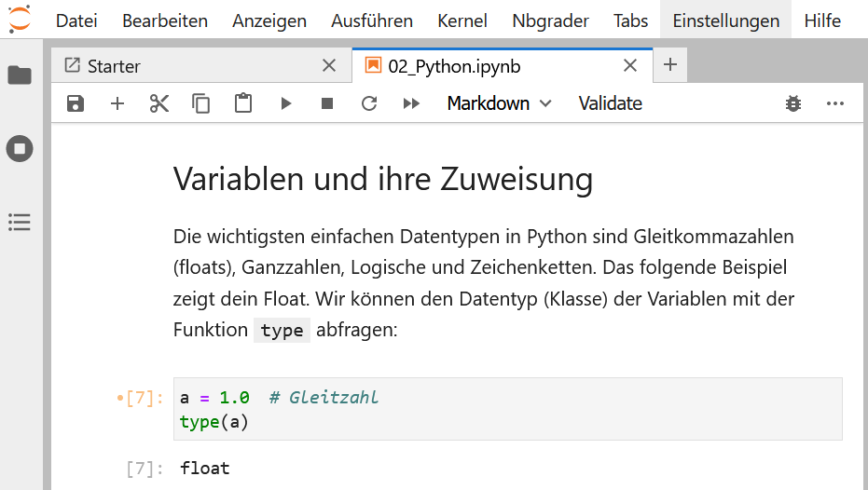Copy the selected cell
868x490 pixels.
point(201,103)
